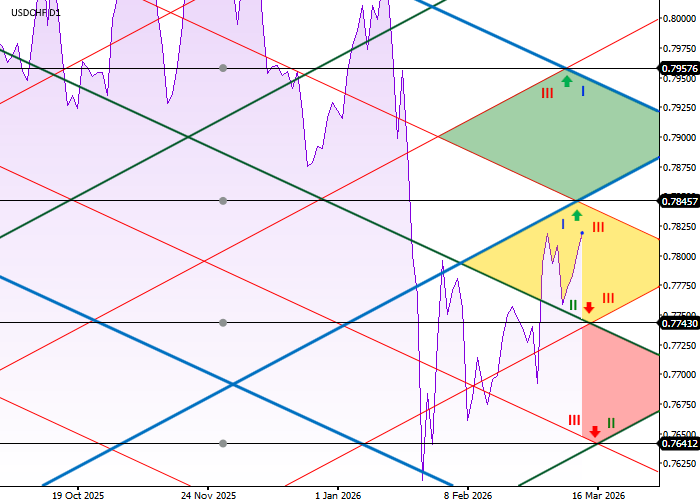700x500 pixels.
Task: Click the 0.79576 price level tag
Action: 678,68
